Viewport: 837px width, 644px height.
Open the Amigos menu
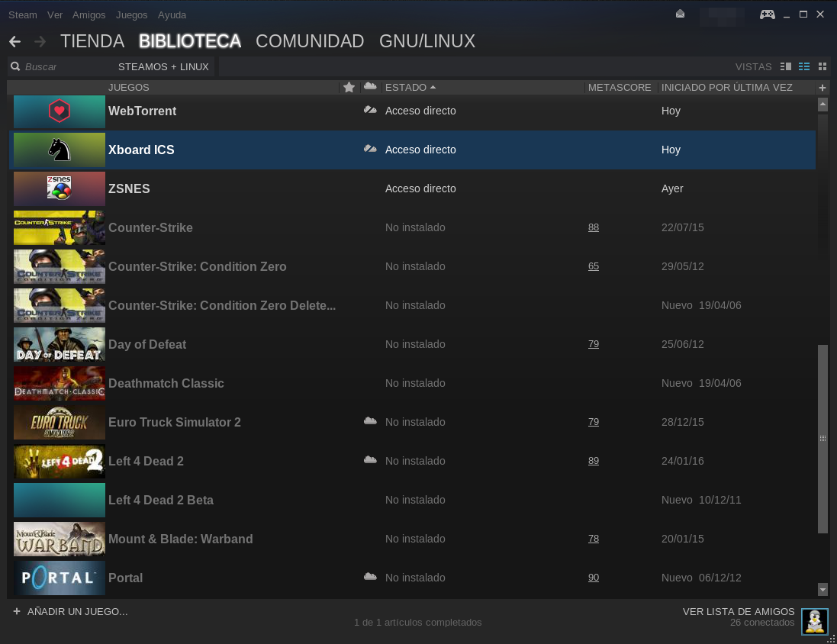pos(89,15)
